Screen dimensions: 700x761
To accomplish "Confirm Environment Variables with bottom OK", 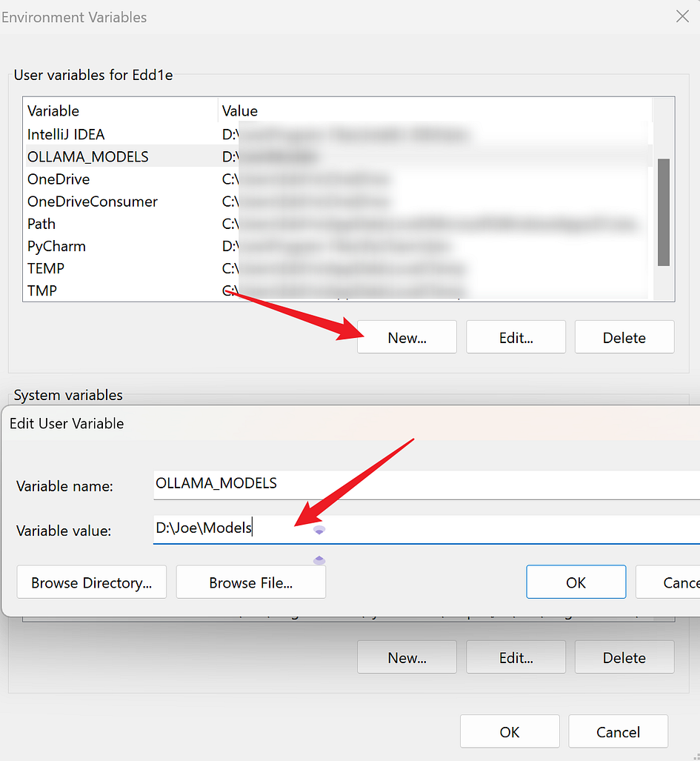I will [x=510, y=731].
